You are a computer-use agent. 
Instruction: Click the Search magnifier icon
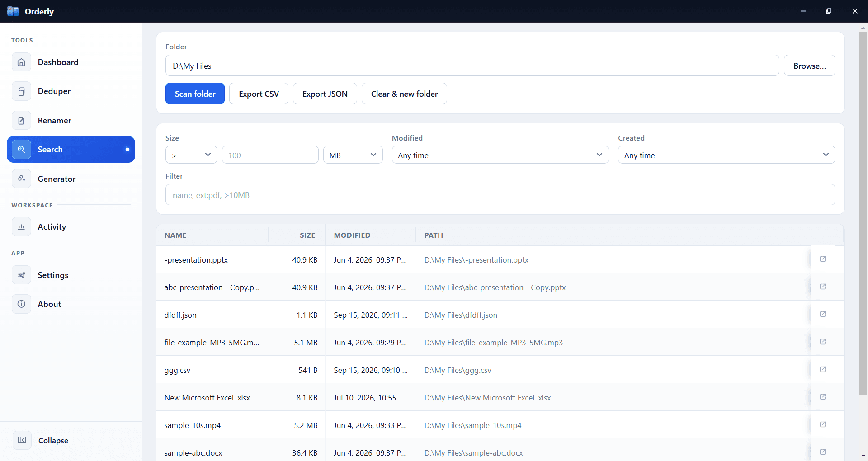(21, 150)
